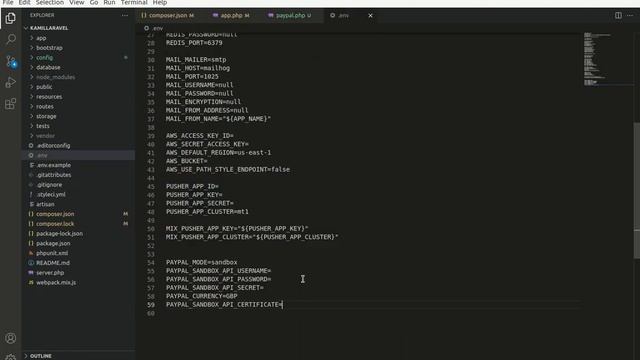Open .gitattributes in the explorer

coord(53,175)
